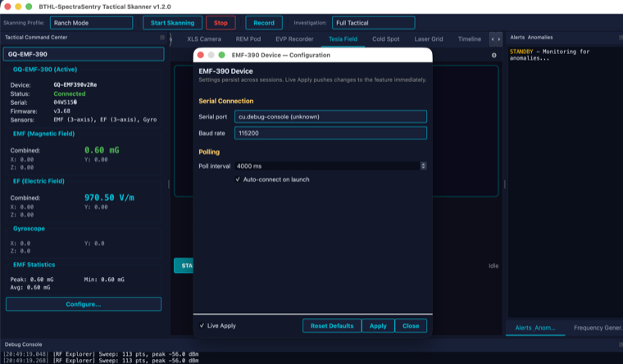Click the Start Skanning button
The width and height of the screenshot is (623, 364).
(172, 23)
